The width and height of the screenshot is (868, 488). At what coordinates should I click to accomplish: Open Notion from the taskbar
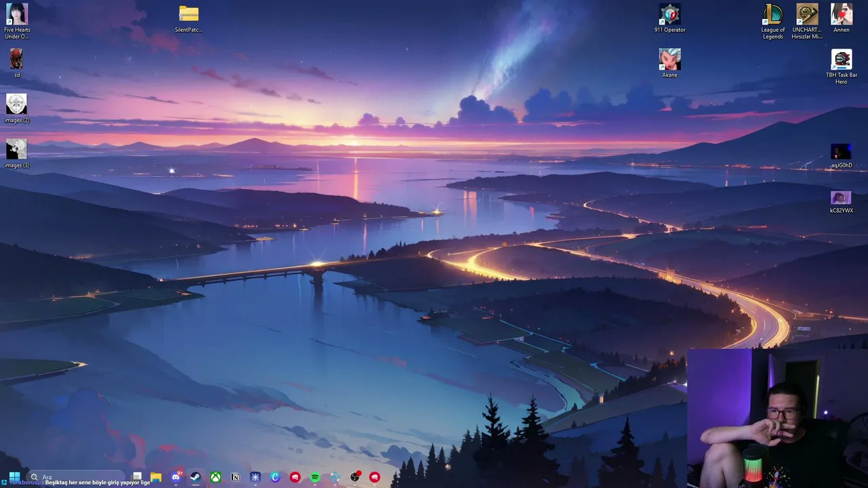click(x=235, y=477)
